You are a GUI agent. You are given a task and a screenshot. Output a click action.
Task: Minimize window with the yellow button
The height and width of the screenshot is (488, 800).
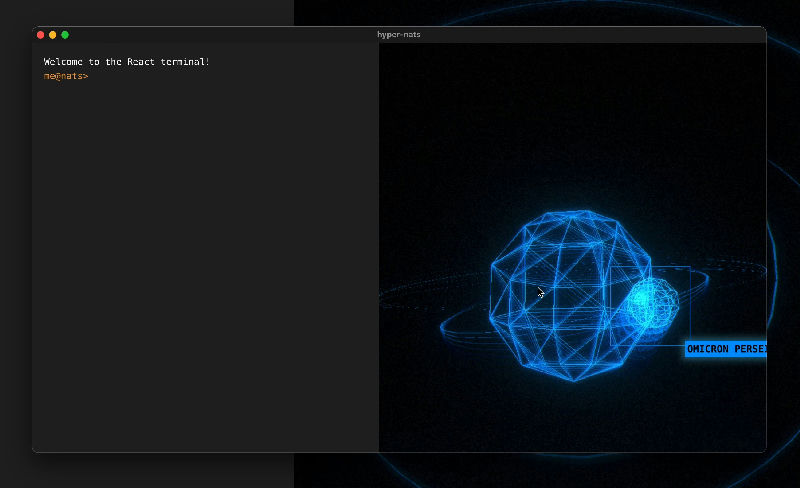tap(53, 35)
